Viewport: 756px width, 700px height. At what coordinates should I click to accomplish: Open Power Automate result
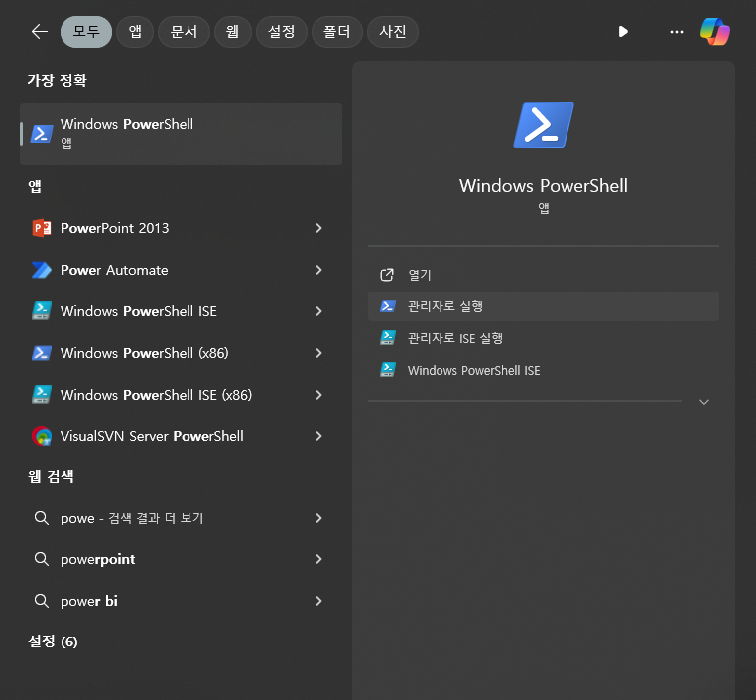coord(114,270)
